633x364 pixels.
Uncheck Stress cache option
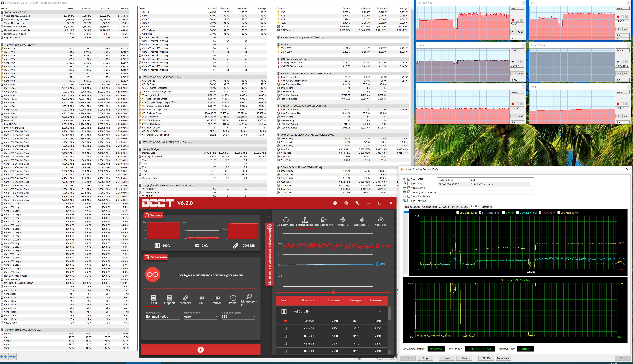[409, 188]
